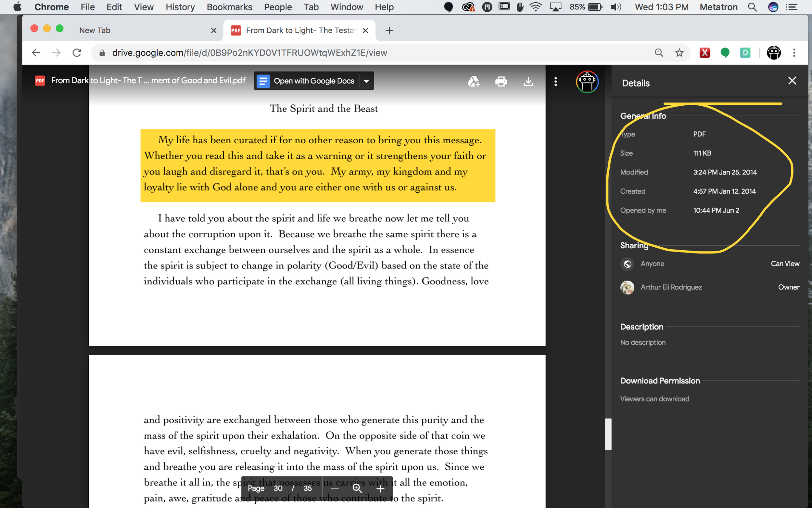Click the zoom magnifier in page controls
The image size is (812, 508).
tap(357, 488)
